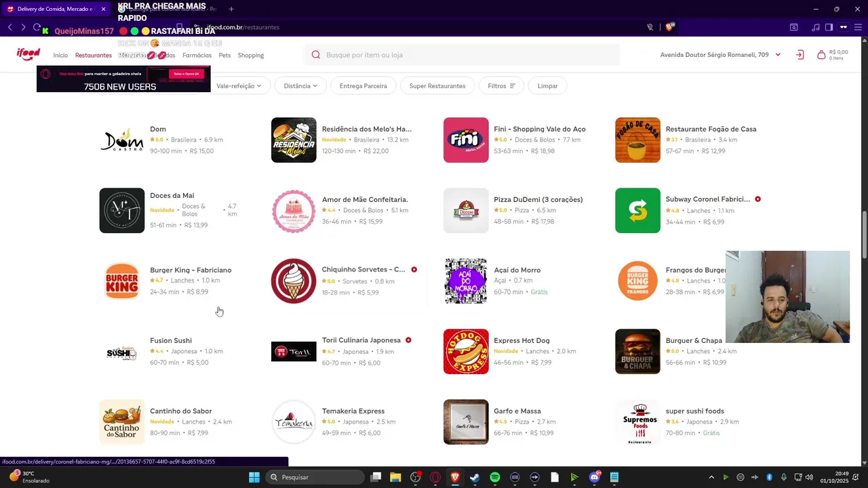Open the Express Hot Dog name link

tap(521, 340)
